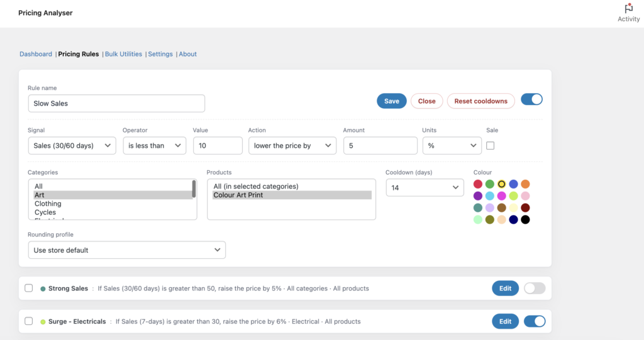The width and height of the screenshot is (644, 340).
Task: Open the Signal dropdown
Action: (x=72, y=146)
